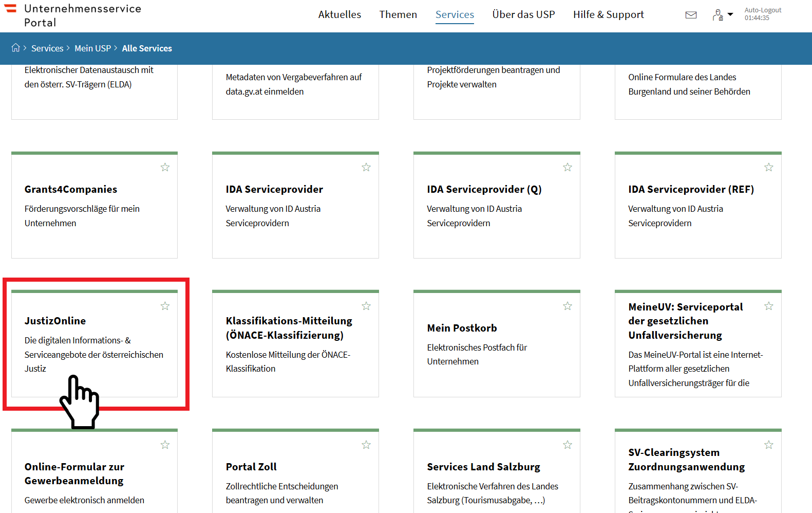Favorite the Grants4Companies service star

(165, 168)
